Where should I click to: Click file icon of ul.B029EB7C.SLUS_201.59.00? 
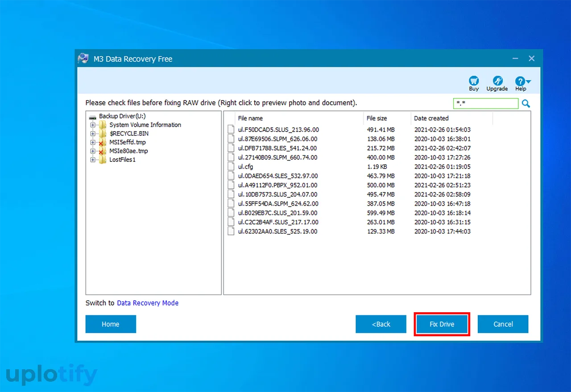(x=231, y=213)
